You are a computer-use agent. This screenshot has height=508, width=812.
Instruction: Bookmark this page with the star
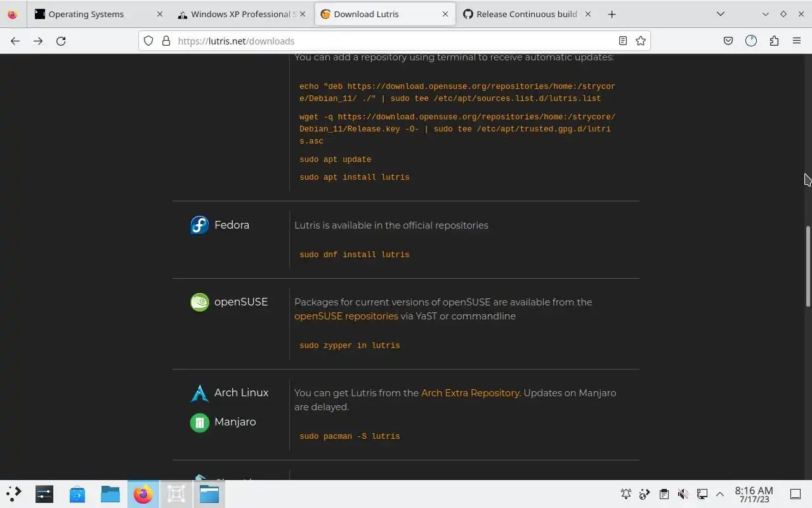(x=641, y=41)
